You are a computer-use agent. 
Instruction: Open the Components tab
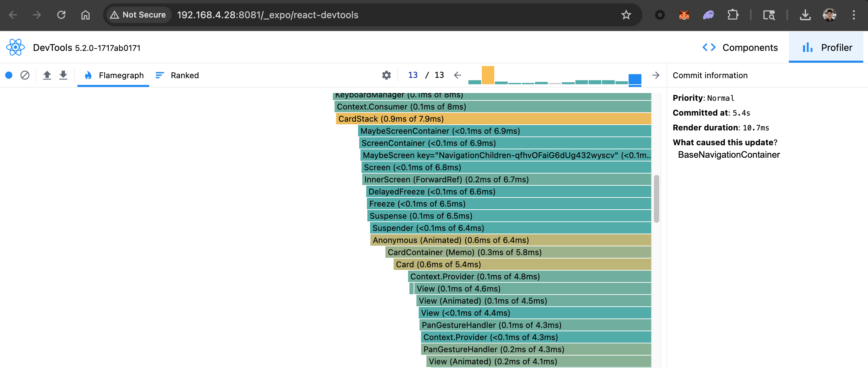pyautogui.click(x=740, y=48)
